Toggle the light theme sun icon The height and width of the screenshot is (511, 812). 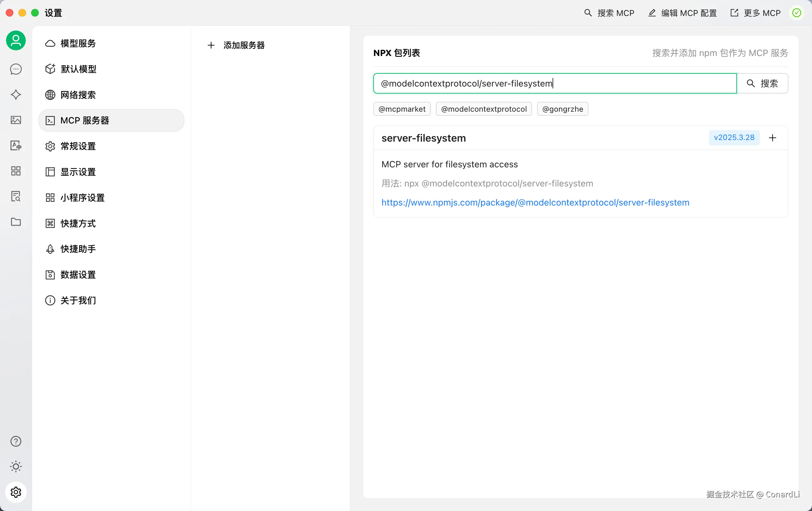point(16,466)
